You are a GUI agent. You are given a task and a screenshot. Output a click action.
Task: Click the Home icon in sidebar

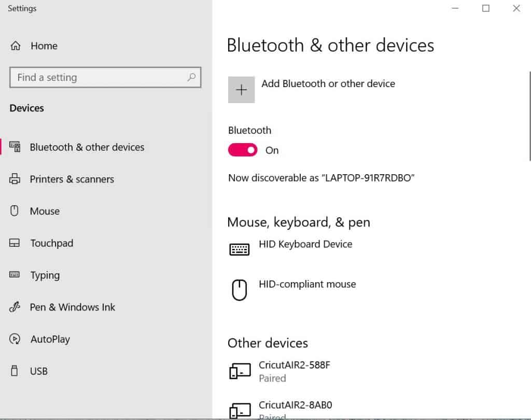[x=16, y=46]
